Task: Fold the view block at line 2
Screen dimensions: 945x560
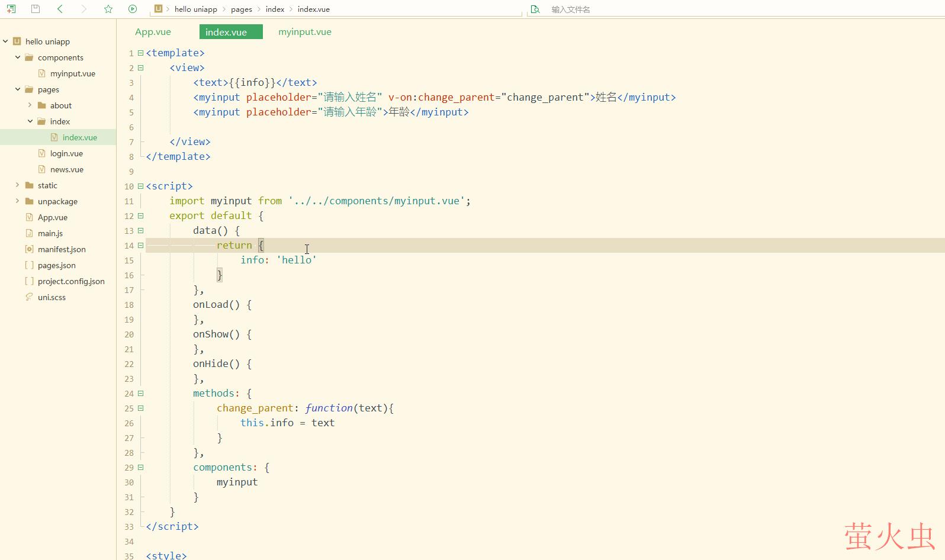Action: coord(141,67)
